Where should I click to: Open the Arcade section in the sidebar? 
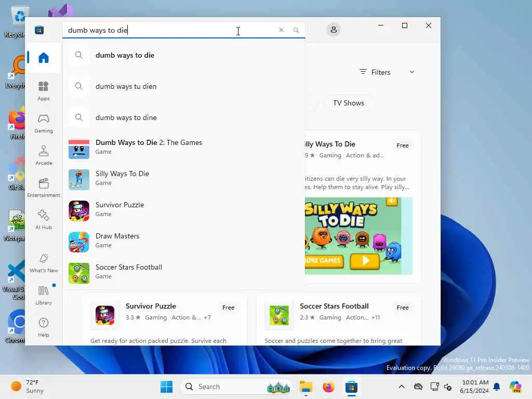(x=44, y=155)
